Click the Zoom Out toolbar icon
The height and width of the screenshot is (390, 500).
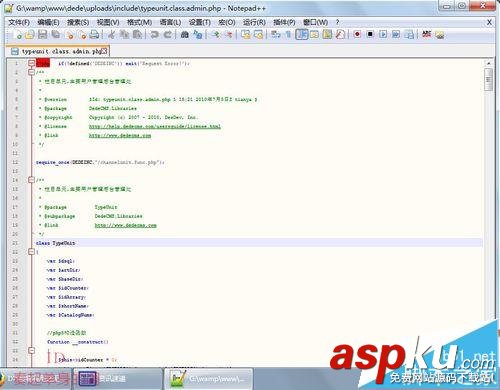(229, 34)
